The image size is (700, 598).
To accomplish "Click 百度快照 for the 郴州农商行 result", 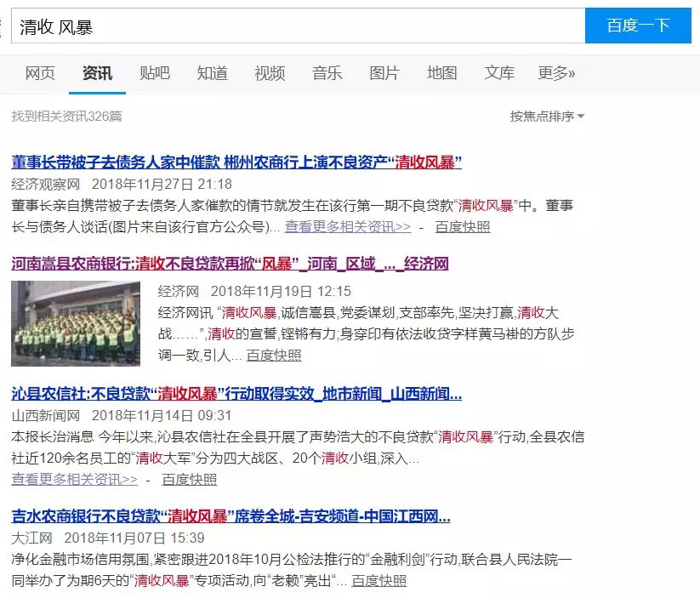I will pos(463,227).
